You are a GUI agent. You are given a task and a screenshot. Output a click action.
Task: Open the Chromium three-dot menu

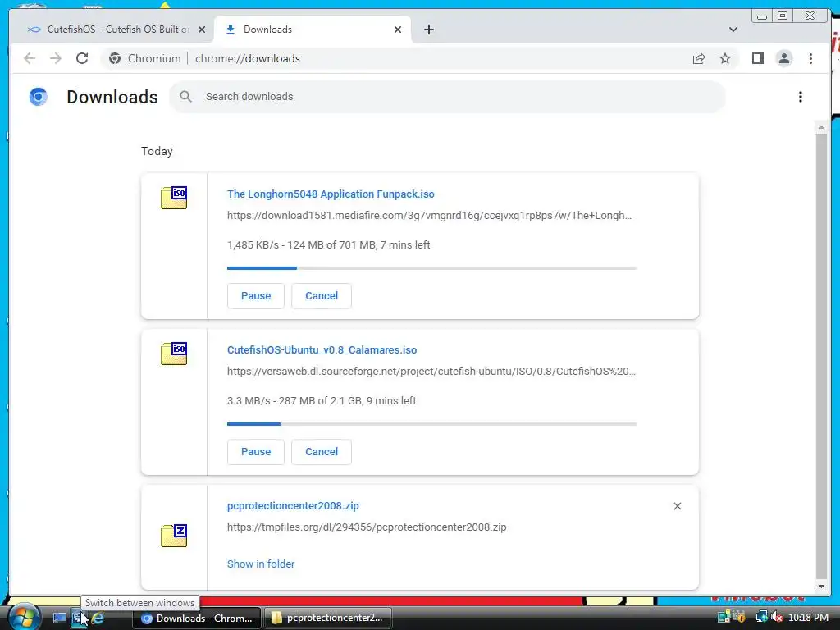coord(810,58)
